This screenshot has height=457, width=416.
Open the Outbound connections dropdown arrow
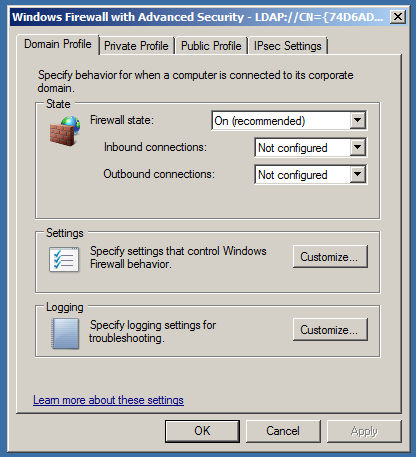click(358, 174)
